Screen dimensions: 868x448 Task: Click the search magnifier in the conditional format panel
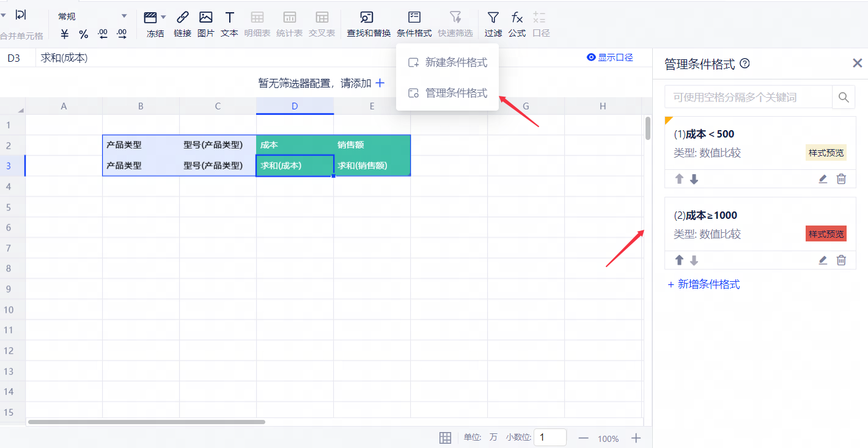point(844,97)
